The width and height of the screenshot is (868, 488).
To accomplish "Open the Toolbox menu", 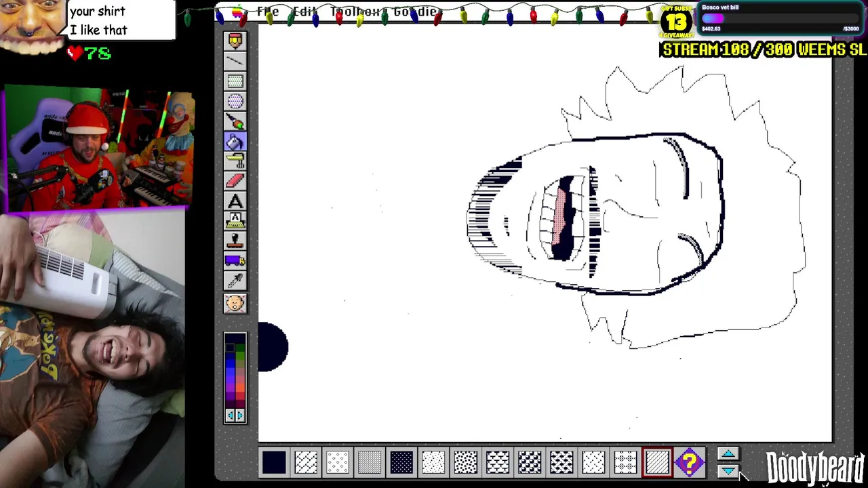I will pyautogui.click(x=356, y=12).
